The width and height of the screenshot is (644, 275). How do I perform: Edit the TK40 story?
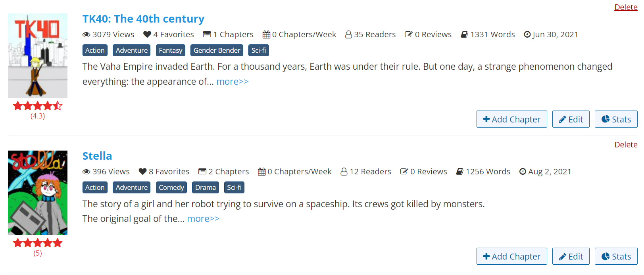click(x=571, y=119)
